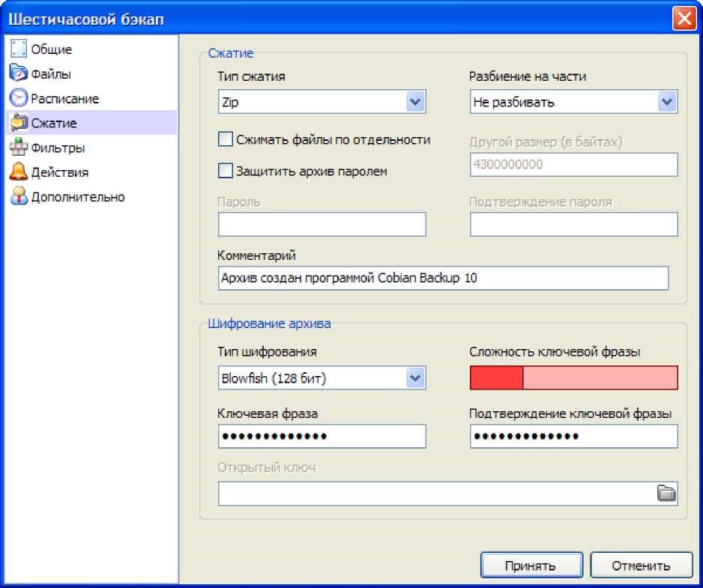The width and height of the screenshot is (703, 588).
Task: Click the Комментарий label
Action: click(x=256, y=255)
